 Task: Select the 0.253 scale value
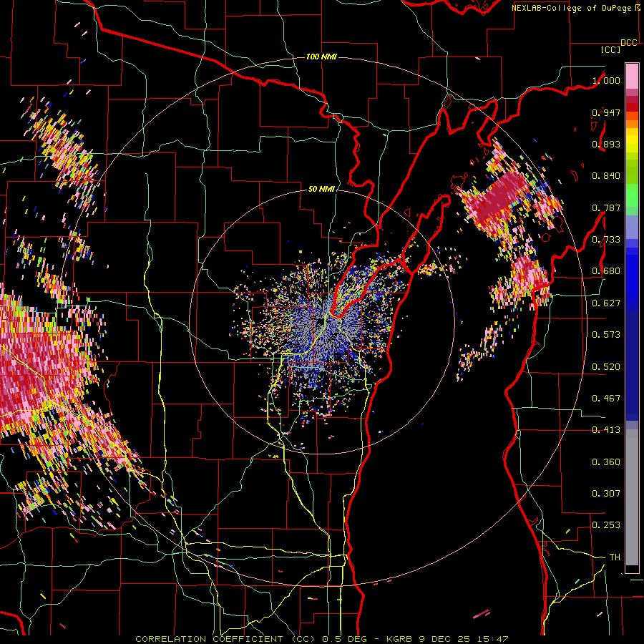click(606, 525)
